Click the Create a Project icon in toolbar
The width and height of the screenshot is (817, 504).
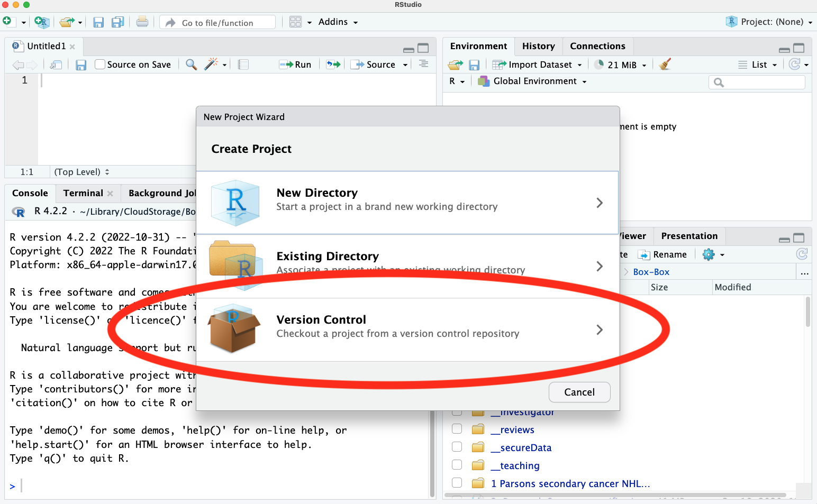point(41,22)
